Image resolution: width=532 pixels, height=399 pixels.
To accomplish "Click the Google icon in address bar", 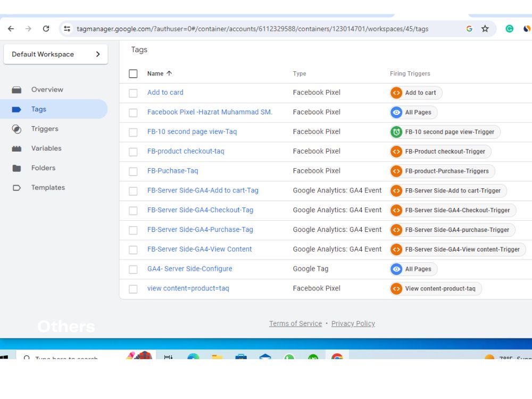I will [469, 29].
